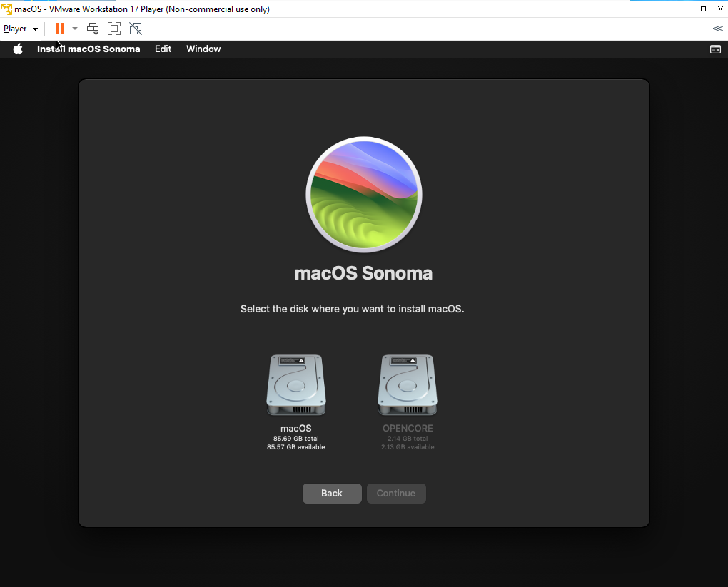Click the VMware icon in the title bar

(x=6, y=9)
